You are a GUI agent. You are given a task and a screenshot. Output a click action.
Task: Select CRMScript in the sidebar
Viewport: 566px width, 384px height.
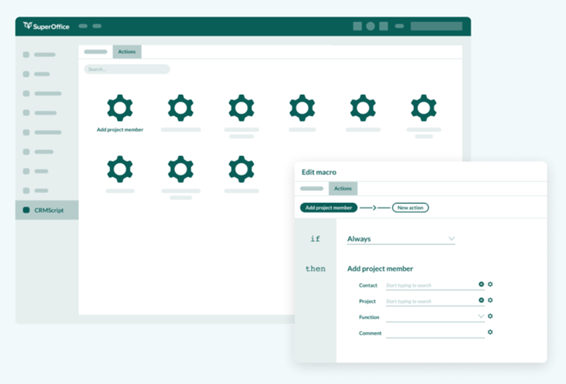[x=47, y=210]
